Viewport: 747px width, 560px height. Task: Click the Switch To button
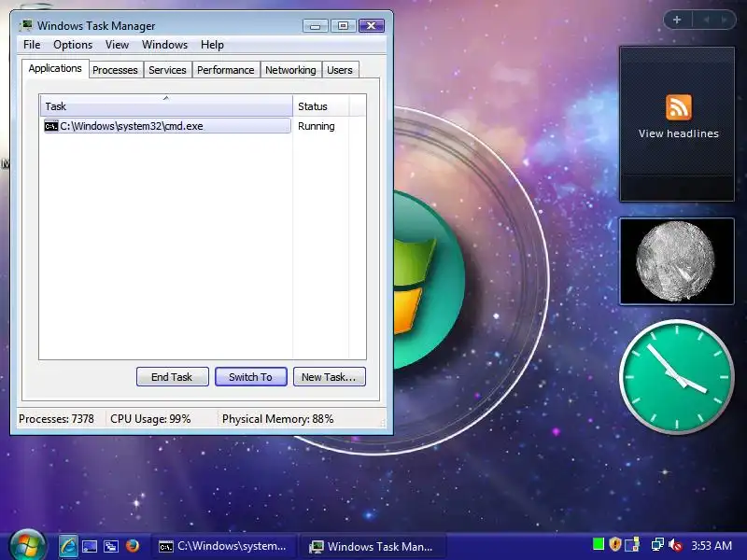pos(250,377)
